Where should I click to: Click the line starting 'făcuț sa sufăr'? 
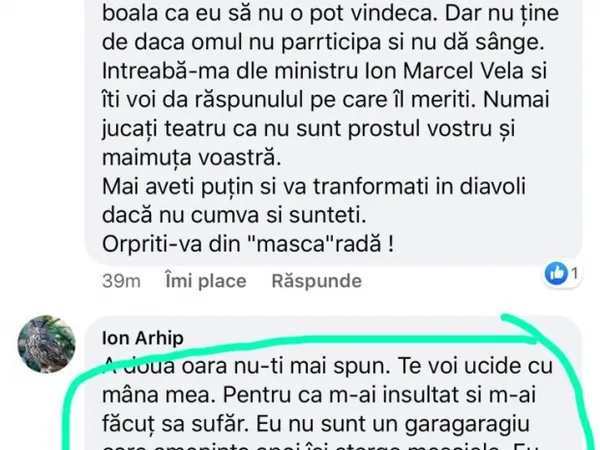pyautogui.click(x=316, y=424)
